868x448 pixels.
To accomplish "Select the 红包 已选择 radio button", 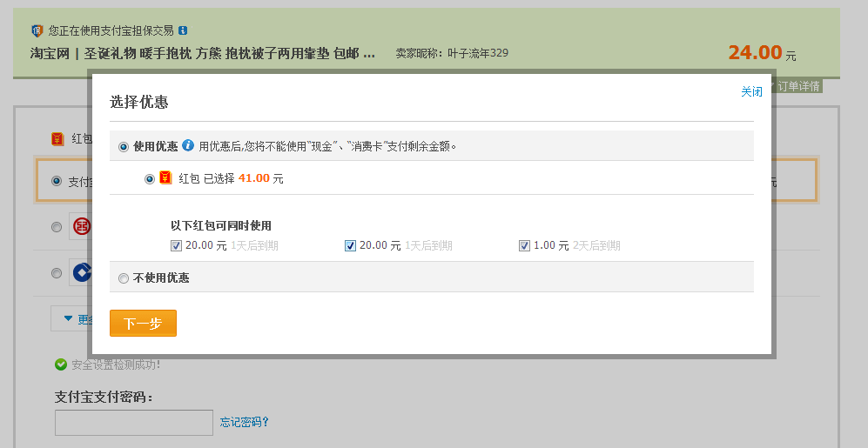I will coord(149,178).
